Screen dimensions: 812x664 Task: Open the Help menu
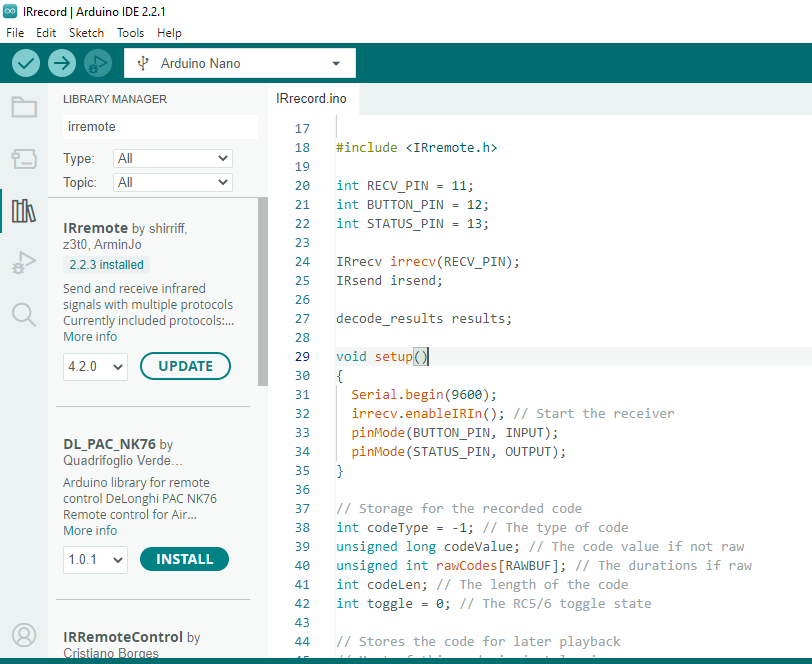pos(169,33)
